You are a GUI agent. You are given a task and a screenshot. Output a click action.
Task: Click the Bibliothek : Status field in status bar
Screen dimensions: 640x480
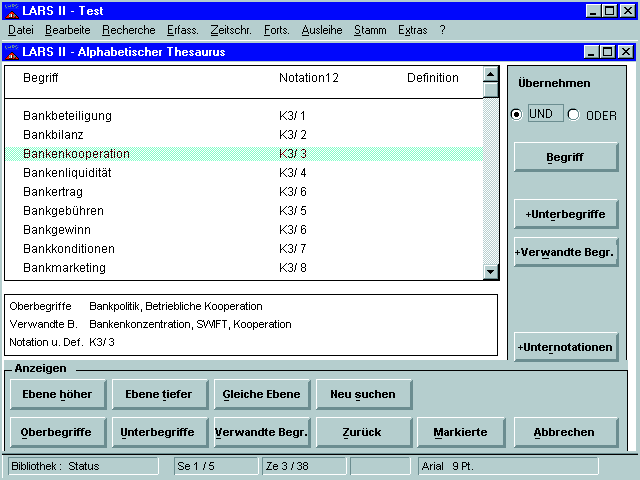click(x=83, y=466)
